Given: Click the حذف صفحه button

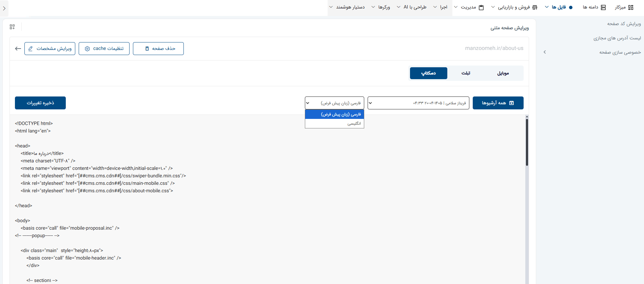Looking at the screenshot, I should coord(158,49).
